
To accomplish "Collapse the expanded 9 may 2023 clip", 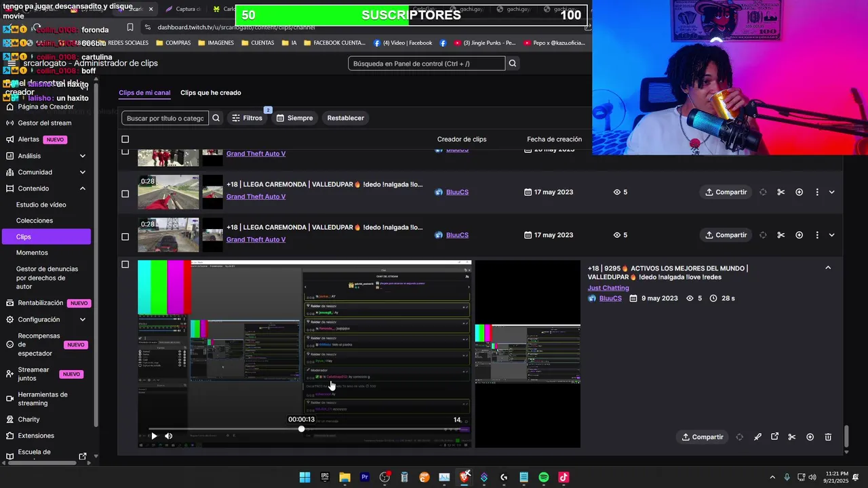I will point(828,268).
